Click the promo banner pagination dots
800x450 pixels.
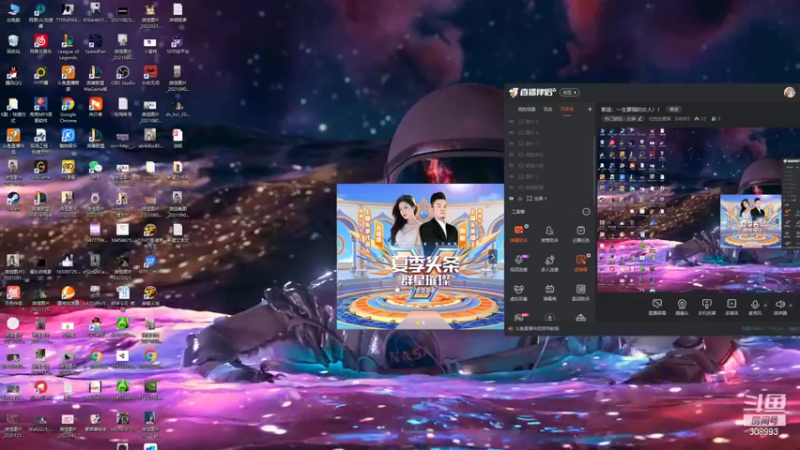tap(420, 322)
